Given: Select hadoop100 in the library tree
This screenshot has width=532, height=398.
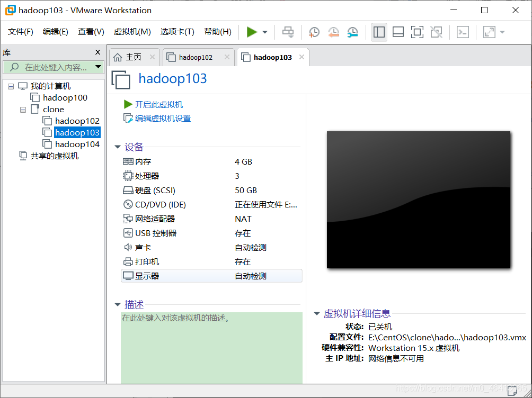Looking at the screenshot, I should (65, 98).
